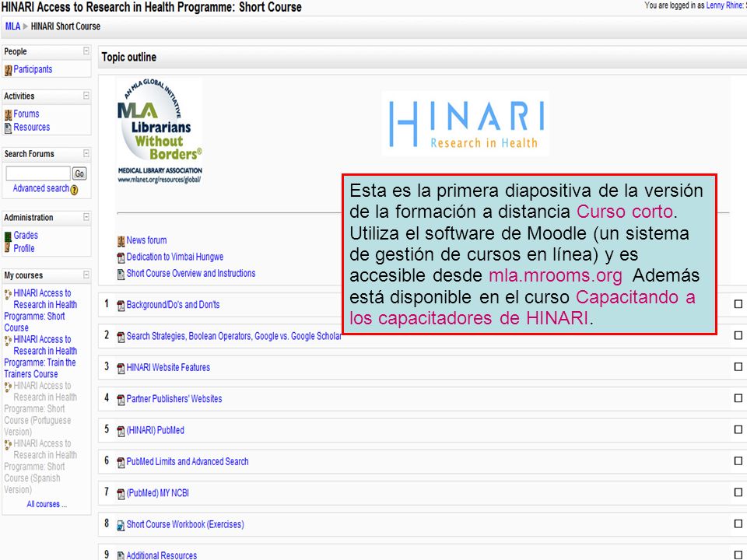Open Short Course Overview and Instructions

click(191, 273)
